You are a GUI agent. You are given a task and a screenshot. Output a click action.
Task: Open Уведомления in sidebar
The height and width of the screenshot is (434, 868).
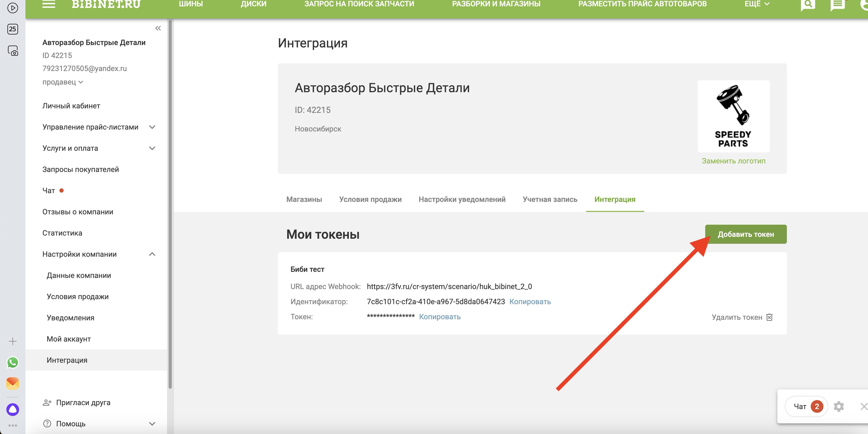70,318
